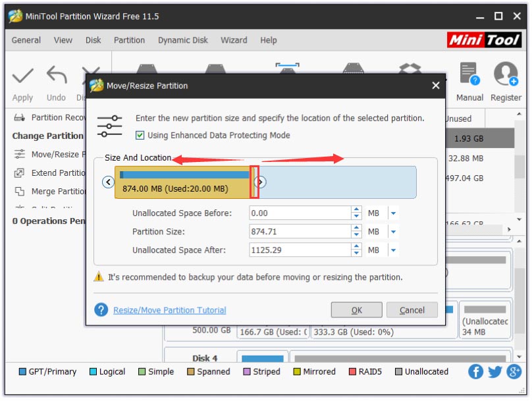532x401 pixels.
Task: Open the Partition menu
Action: pyautogui.click(x=129, y=40)
